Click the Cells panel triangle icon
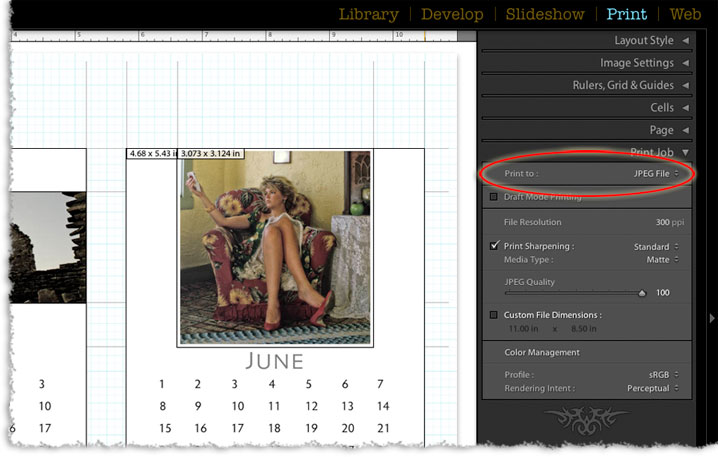This screenshot has height=457, width=718. pyautogui.click(x=685, y=108)
